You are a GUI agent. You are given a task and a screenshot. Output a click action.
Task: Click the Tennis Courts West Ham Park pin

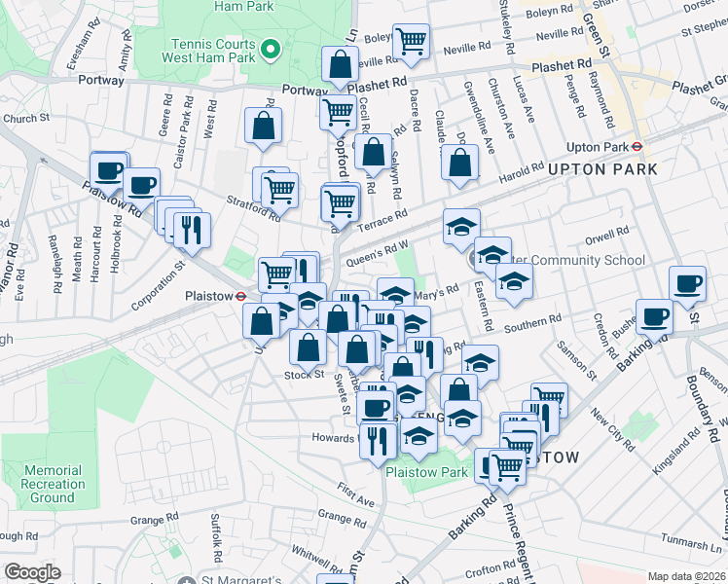pyautogui.click(x=271, y=52)
